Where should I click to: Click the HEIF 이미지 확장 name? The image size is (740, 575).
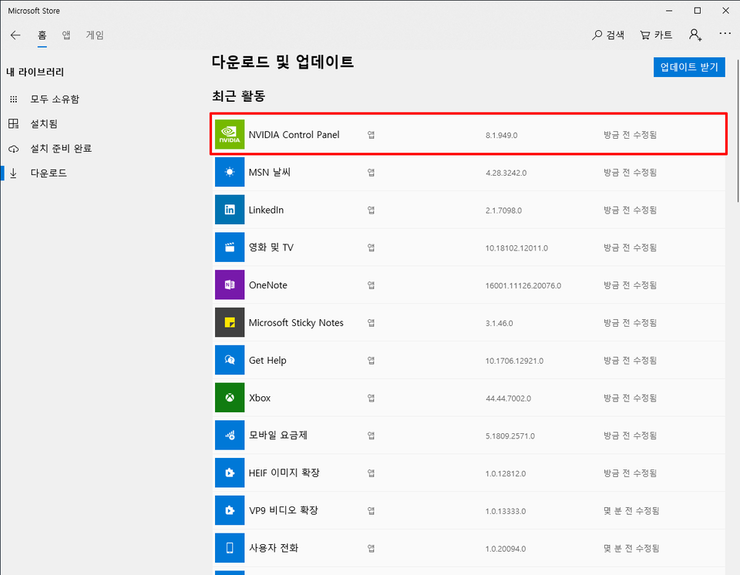coord(284,473)
